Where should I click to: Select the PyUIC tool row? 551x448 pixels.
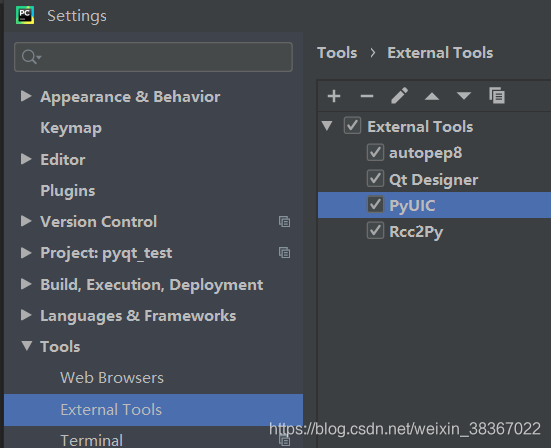click(434, 205)
